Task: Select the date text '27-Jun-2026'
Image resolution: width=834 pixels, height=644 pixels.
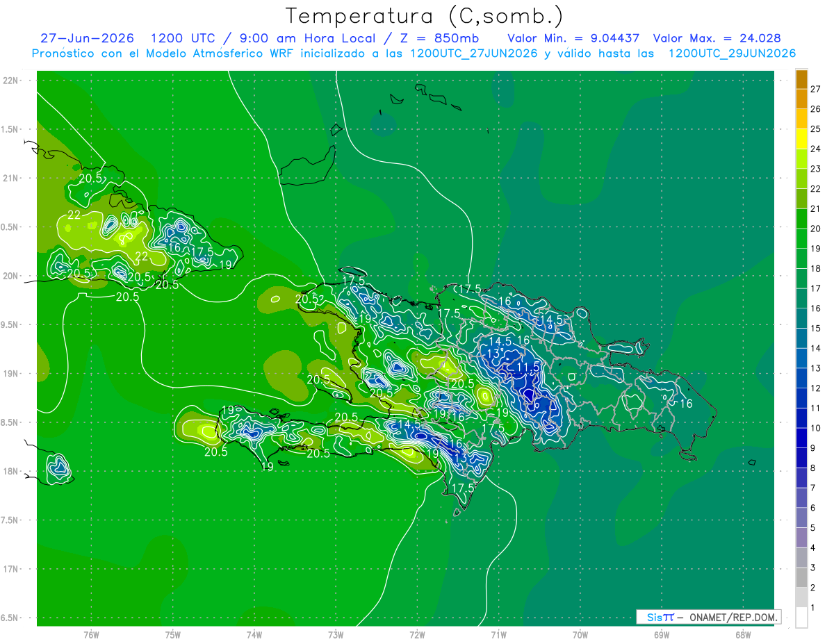Action: [87, 38]
